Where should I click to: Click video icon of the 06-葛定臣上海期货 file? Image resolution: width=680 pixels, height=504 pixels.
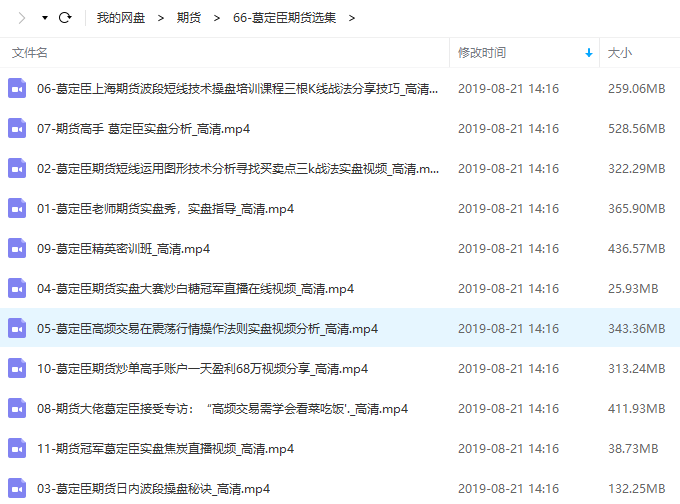(x=17, y=88)
